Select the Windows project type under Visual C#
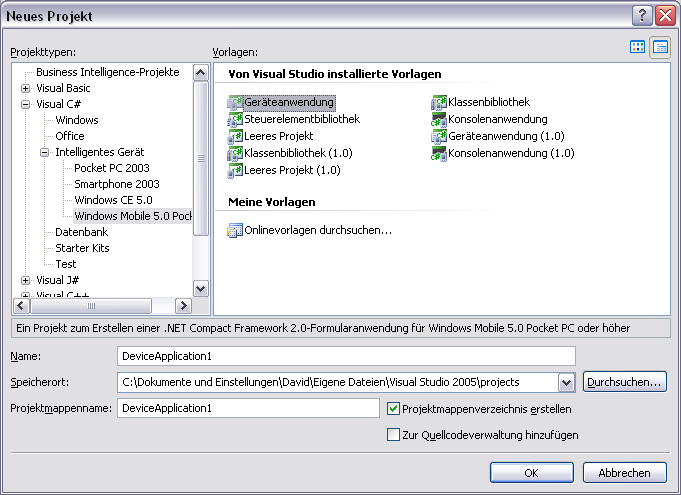This screenshot has width=681, height=495. point(77,120)
